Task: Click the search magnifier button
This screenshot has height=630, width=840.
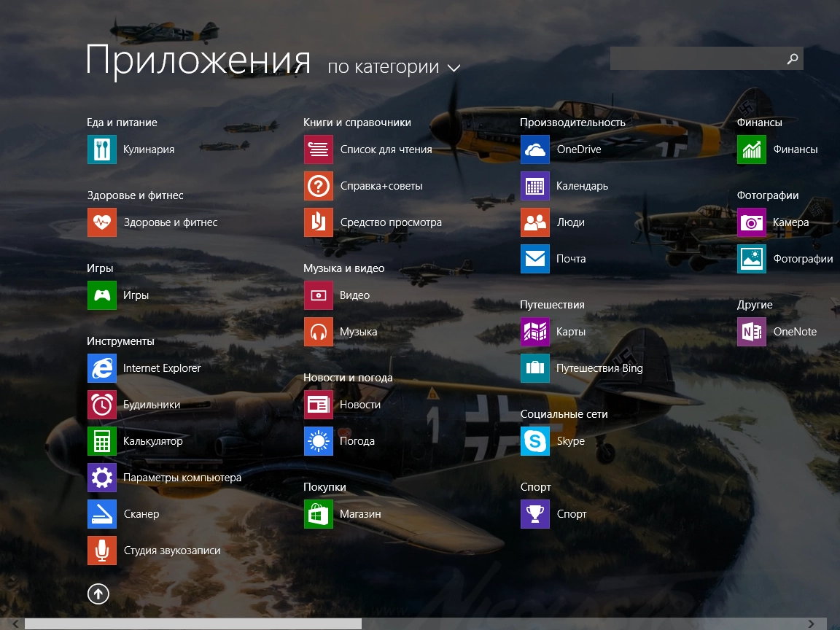Action: [793, 58]
